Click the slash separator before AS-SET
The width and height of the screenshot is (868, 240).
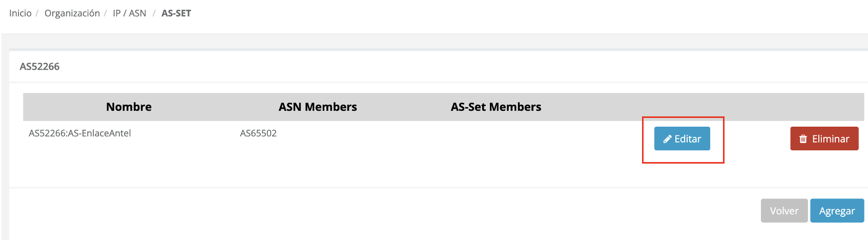pos(154,13)
